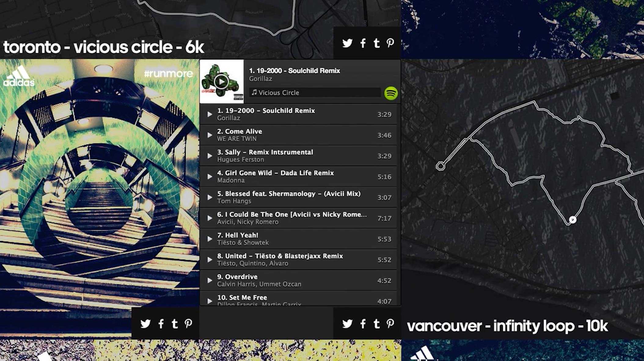Viewport: 644px width, 361px height.
Task: Share playlist on Facebook below track list
Action: 363,323
